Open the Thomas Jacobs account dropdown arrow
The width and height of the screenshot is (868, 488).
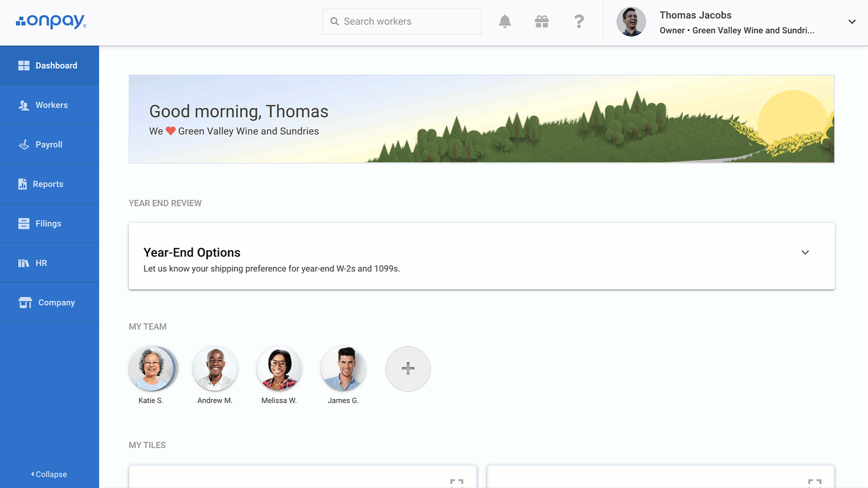[852, 22]
